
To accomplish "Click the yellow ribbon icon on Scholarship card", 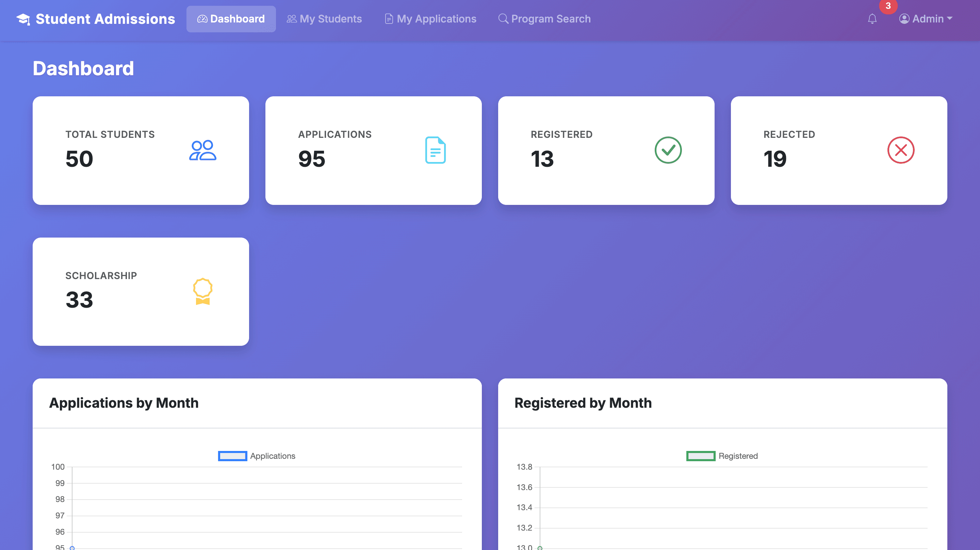I will coord(203,292).
